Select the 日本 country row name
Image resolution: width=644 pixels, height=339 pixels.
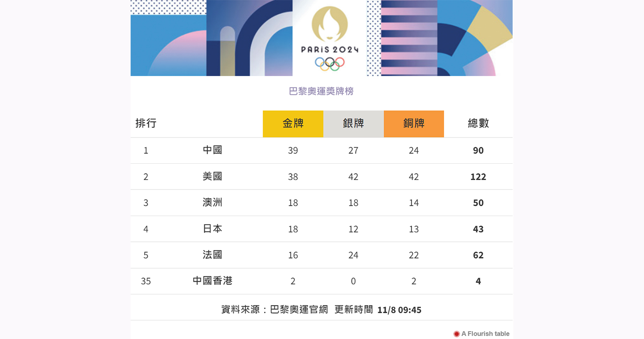tap(212, 229)
